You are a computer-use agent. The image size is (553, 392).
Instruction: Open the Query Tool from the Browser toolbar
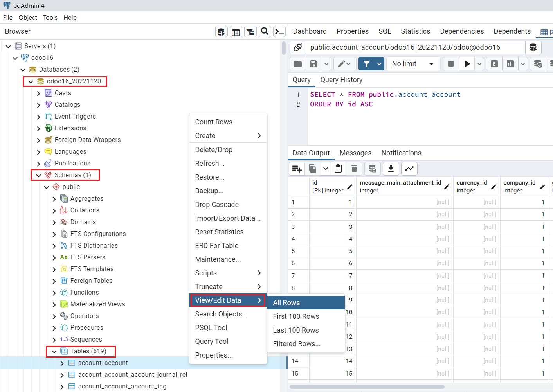coord(221,32)
